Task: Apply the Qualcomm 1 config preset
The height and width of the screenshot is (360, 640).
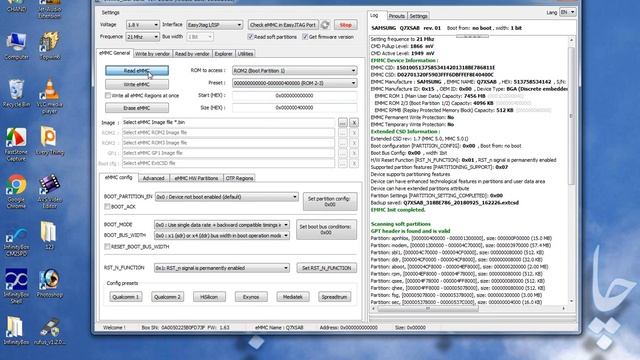Action: pos(126,297)
